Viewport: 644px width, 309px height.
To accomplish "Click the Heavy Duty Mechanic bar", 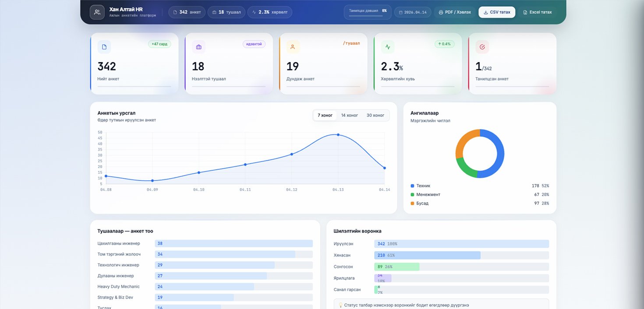I will [x=204, y=287].
